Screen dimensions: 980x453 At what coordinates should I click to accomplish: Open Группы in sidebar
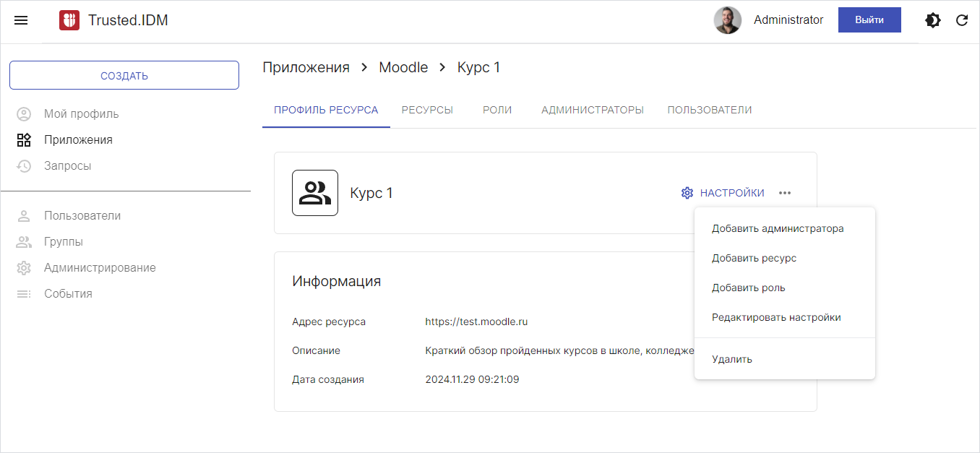pos(64,242)
